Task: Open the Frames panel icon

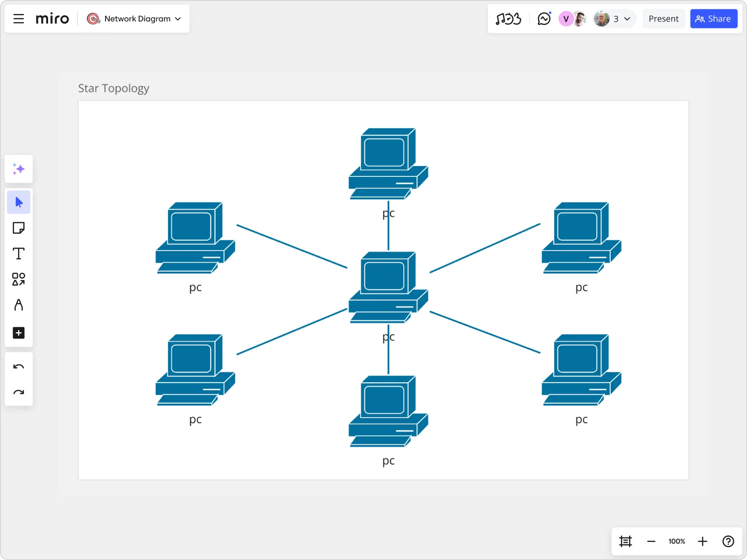Action: 626,541
